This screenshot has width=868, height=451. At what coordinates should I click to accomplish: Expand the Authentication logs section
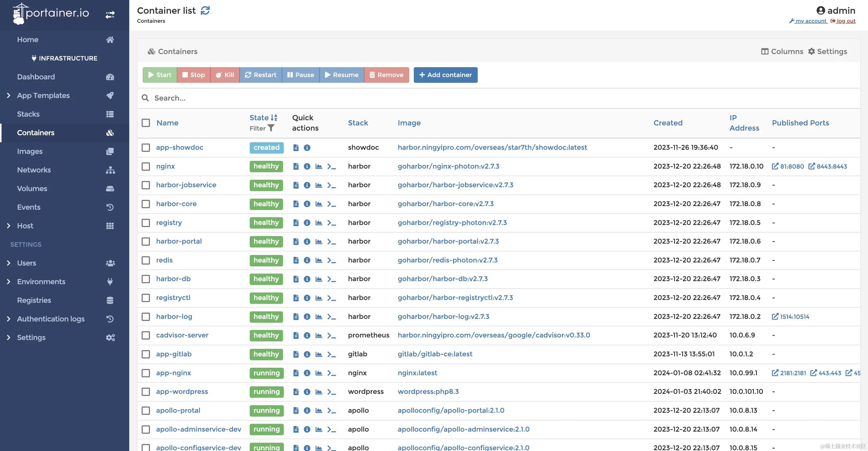click(9, 319)
